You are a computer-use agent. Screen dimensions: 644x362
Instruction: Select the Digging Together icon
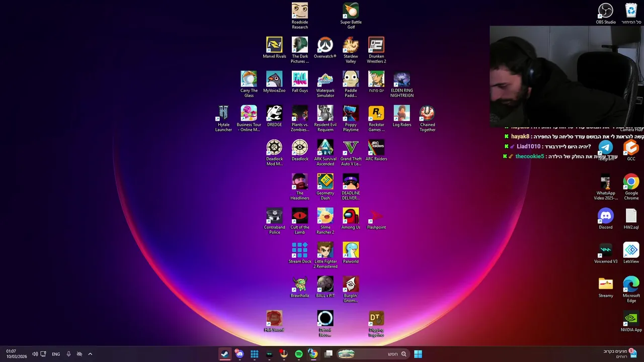tap(376, 323)
